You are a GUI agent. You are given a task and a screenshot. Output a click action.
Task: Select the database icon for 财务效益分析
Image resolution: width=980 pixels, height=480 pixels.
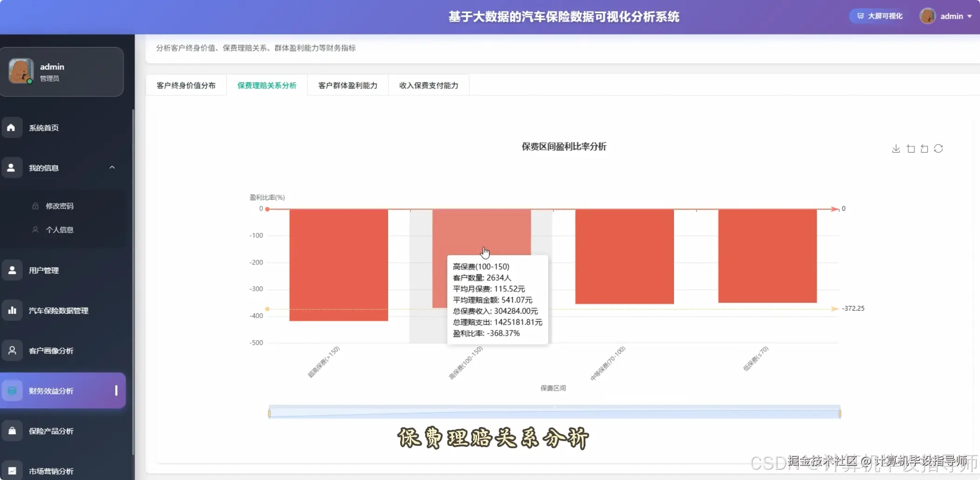(x=13, y=390)
